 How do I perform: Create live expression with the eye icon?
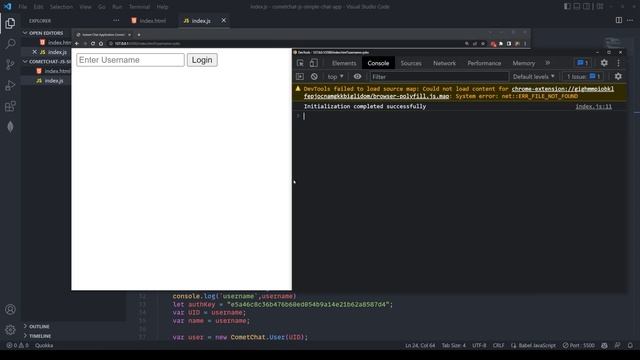[x=358, y=76]
